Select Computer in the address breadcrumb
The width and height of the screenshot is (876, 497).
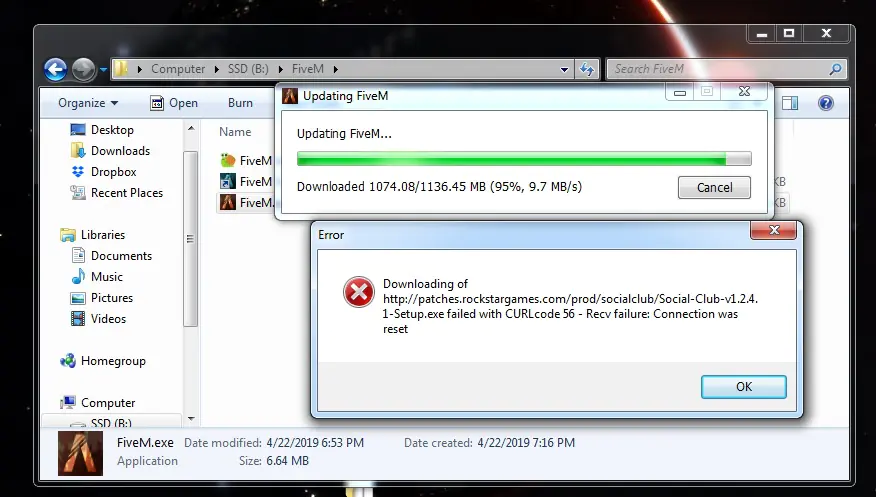[x=178, y=69]
